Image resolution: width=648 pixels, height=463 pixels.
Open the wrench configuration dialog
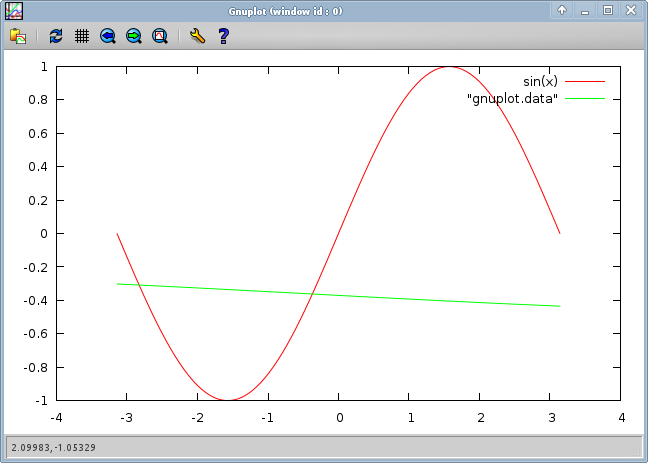[197, 36]
